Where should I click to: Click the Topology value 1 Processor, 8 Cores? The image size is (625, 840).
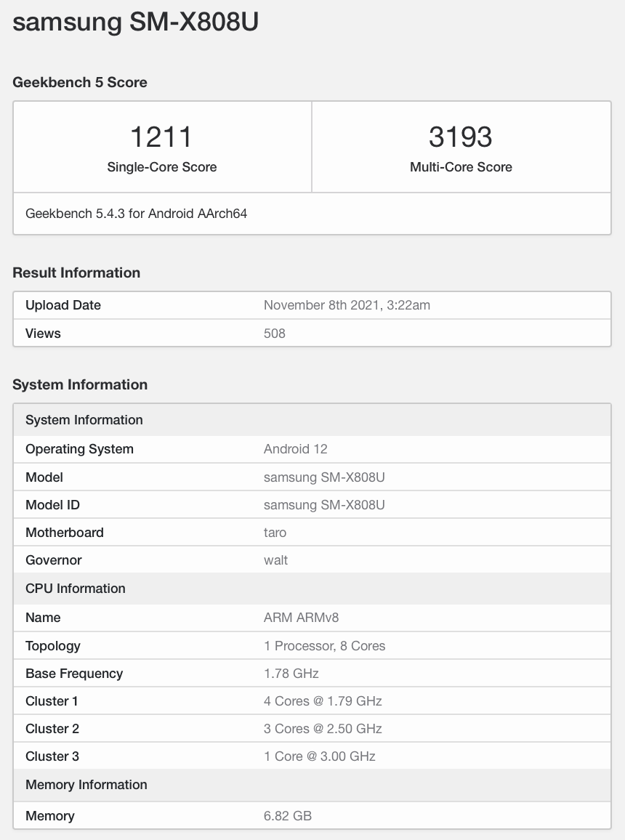325,646
